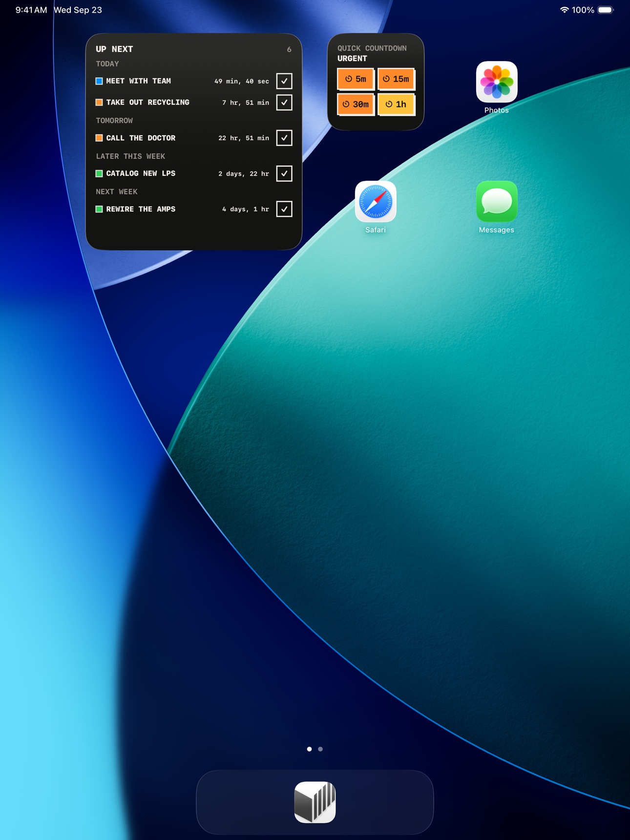The image size is (630, 840).
Task: Tap the Today section header
Action: (107, 64)
